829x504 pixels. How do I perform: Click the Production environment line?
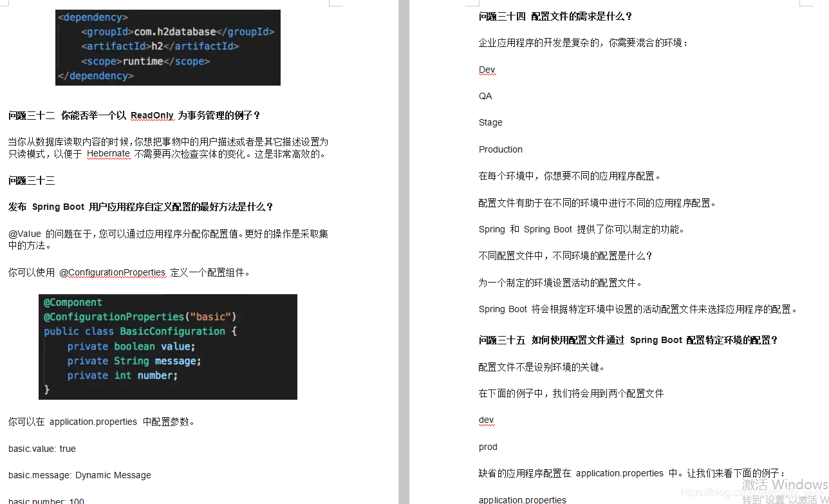501,149
